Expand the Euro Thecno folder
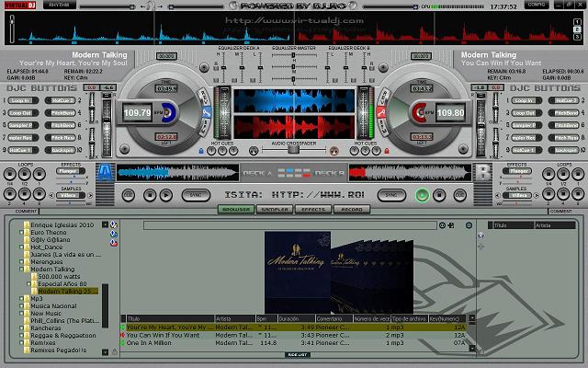The width and height of the screenshot is (588, 368). click(x=21, y=233)
